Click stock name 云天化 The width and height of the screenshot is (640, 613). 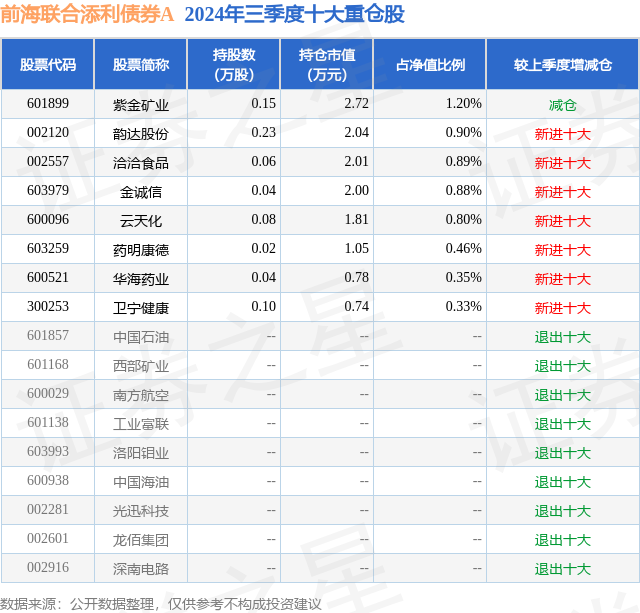point(141,221)
